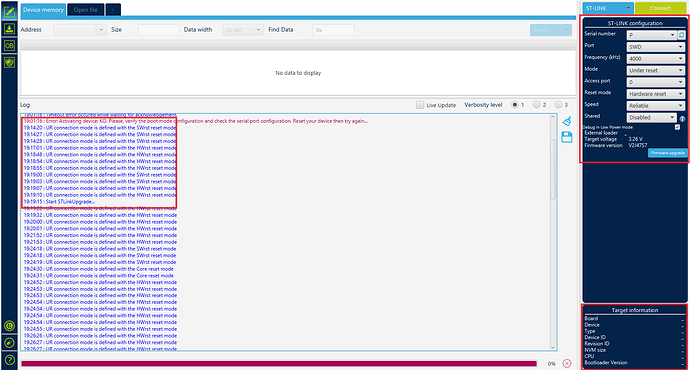Open the Shared dropdown showing Disabled

[x=652, y=117]
